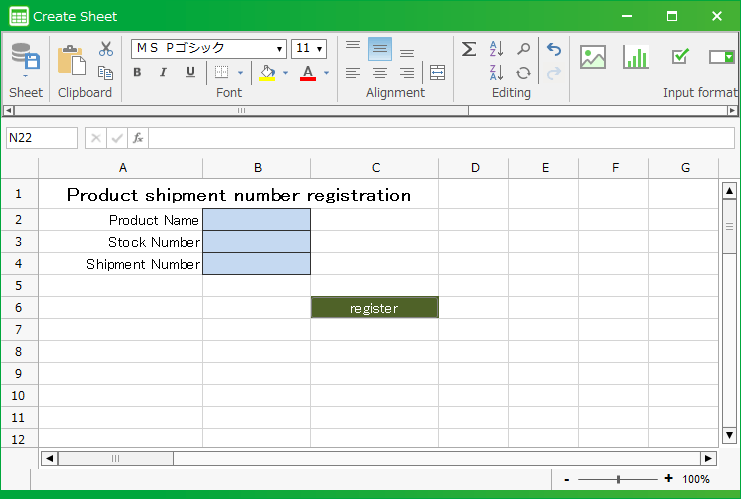Screen dimensions: 741x499
Task: Click the green register button cell
Action: (x=374, y=308)
